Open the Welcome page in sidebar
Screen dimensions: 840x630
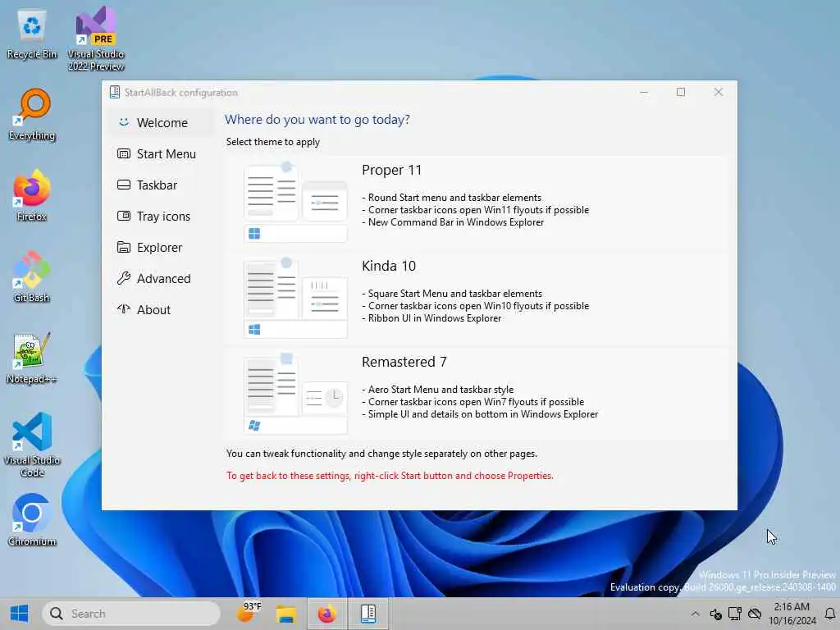pos(161,123)
